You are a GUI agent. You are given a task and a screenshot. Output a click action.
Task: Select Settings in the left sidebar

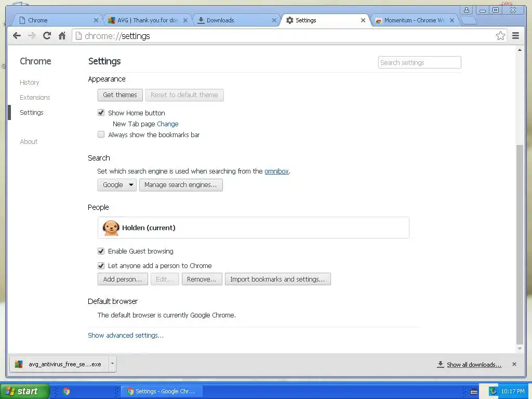click(32, 112)
